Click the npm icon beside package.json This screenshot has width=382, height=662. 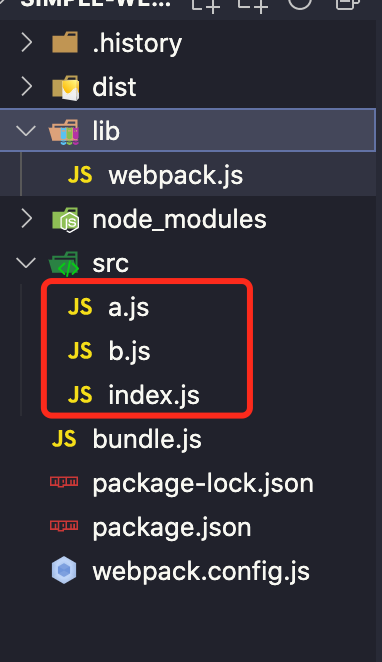(x=64, y=526)
